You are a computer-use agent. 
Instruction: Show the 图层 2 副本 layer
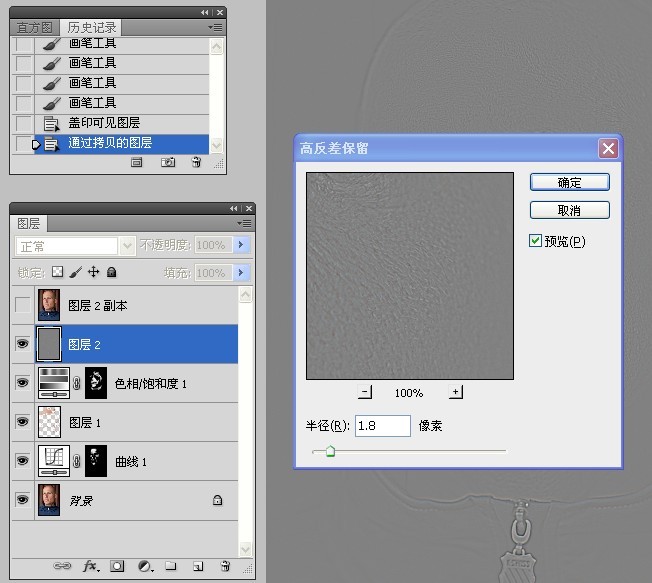(x=23, y=305)
